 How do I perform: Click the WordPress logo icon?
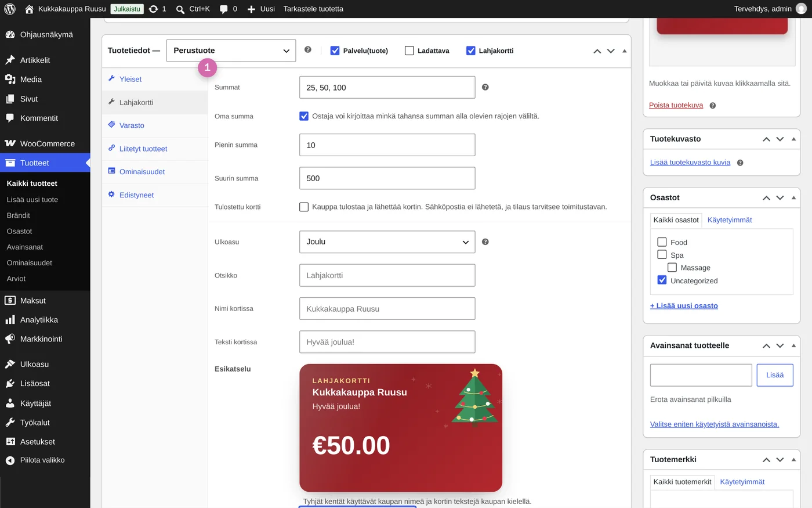pyautogui.click(x=10, y=9)
